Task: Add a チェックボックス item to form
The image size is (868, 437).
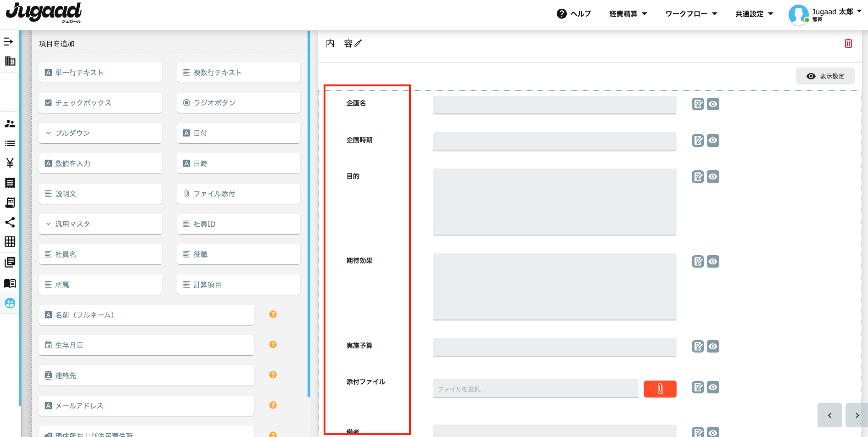Action: point(101,103)
